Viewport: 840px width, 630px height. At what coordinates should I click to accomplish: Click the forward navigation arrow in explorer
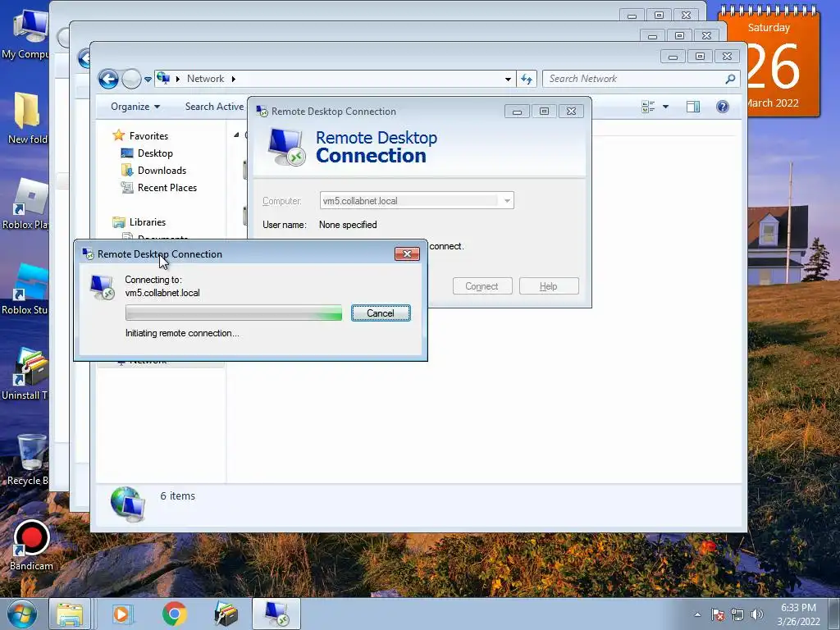click(x=131, y=80)
